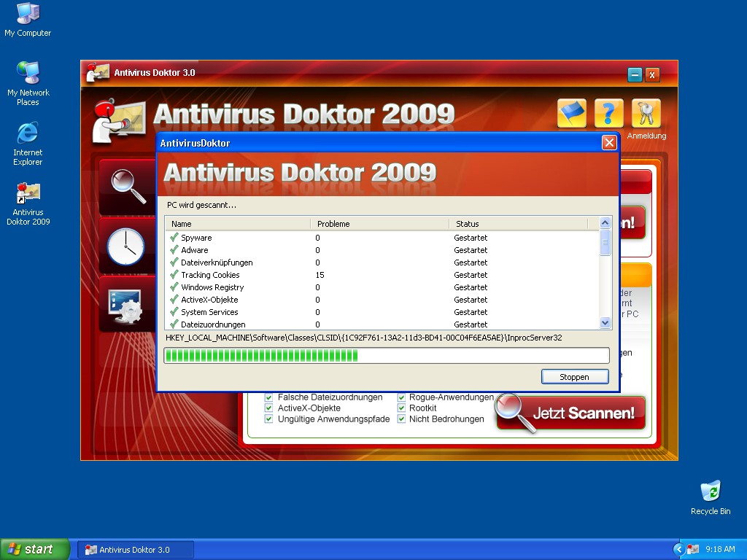Uncheck the Ungültige Anwendungspfade checkbox

[269, 419]
